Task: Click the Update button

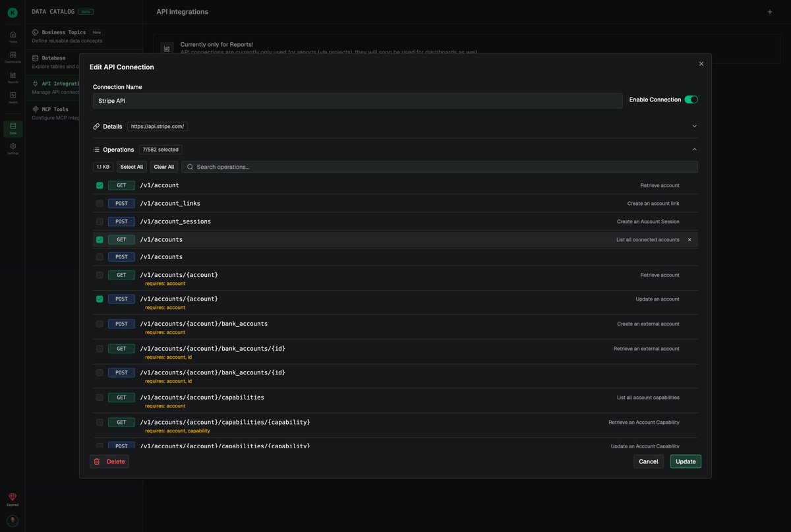Action: pyautogui.click(x=686, y=461)
